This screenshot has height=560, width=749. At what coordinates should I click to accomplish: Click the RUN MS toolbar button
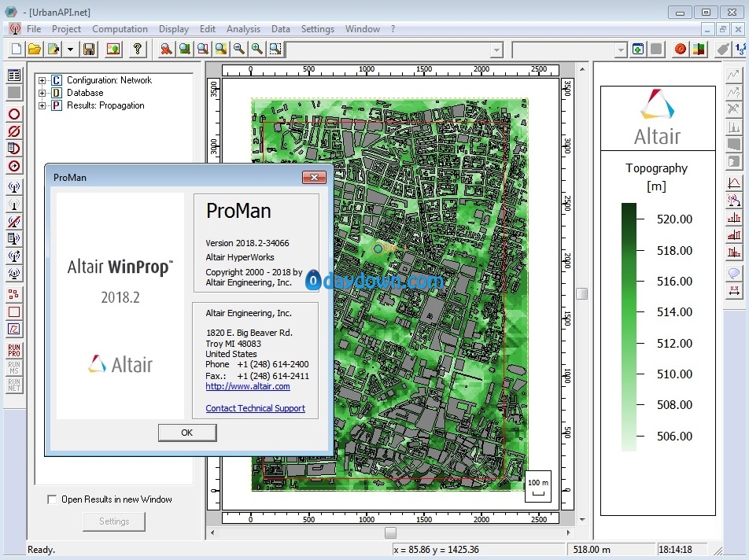coord(14,367)
